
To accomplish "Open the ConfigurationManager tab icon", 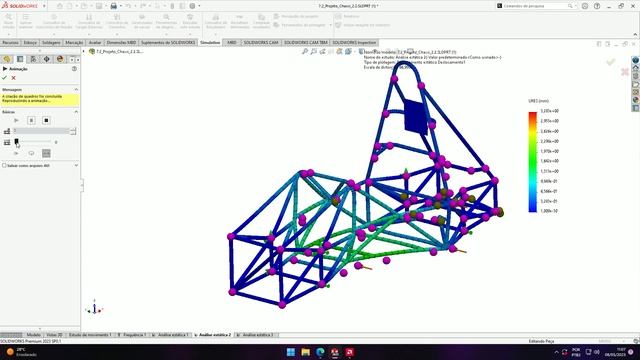I will [33, 59].
